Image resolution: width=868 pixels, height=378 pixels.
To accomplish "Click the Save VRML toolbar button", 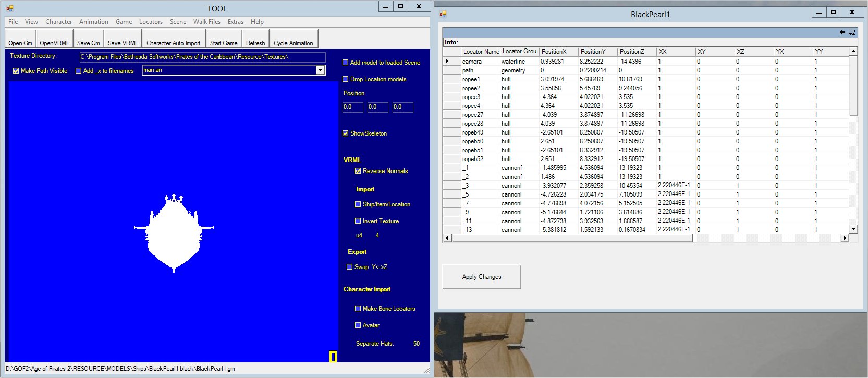I will (123, 40).
